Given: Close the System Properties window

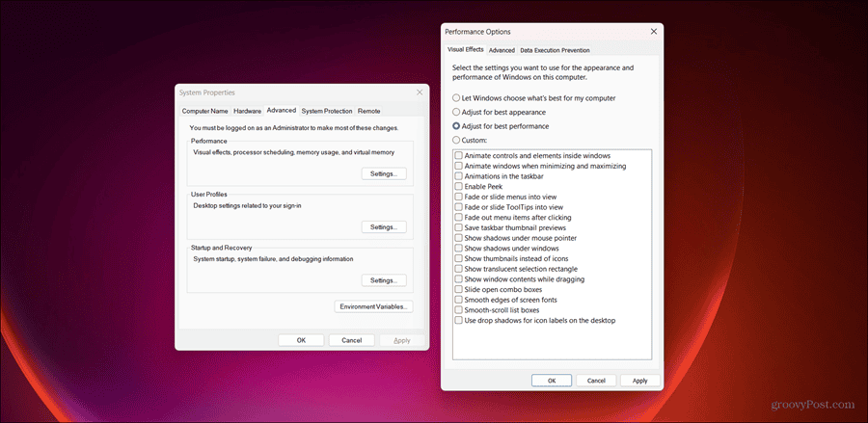Looking at the screenshot, I should pyautogui.click(x=420, y=93).
